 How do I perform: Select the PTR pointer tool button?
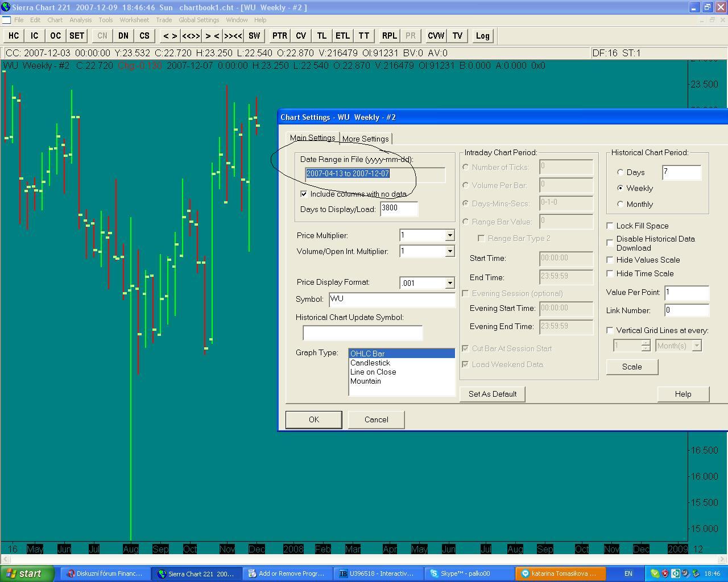(x=279, y=36)
